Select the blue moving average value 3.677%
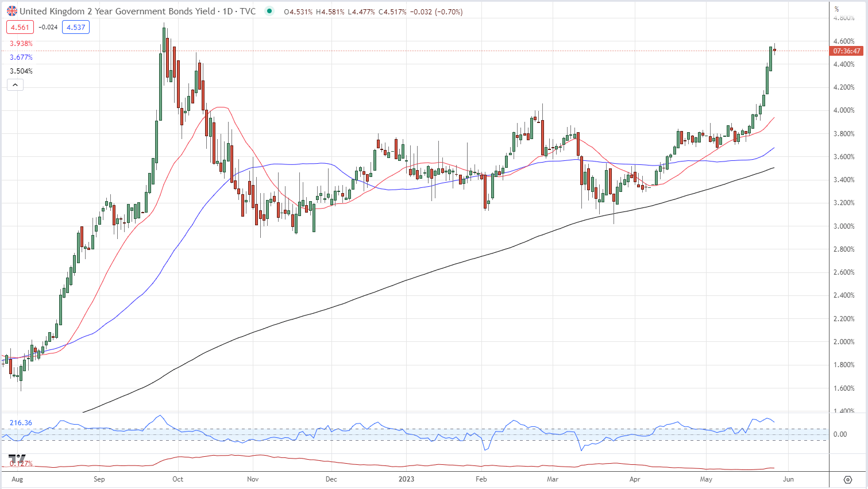Viewport: 868px width, 489px height. [x=21, y=57]
